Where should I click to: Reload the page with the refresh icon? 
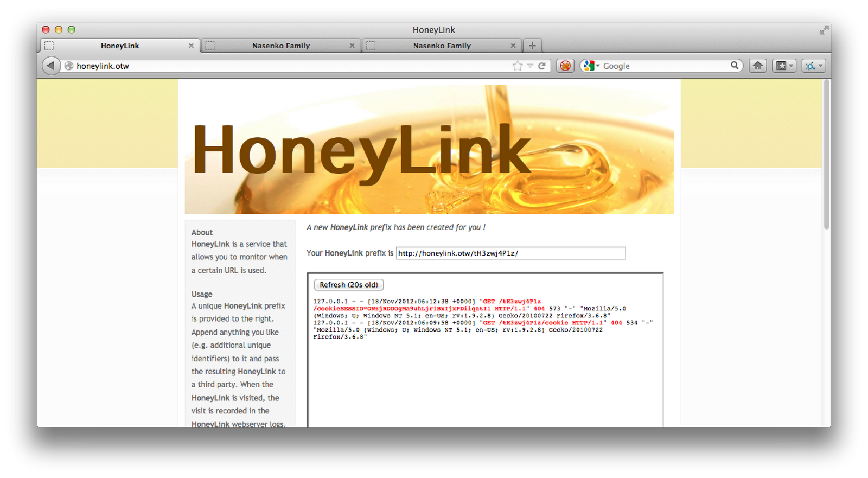coord(542,66)
